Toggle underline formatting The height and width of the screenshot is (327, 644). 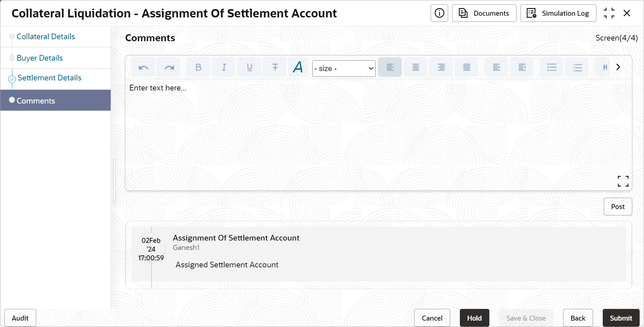tap(250, 67)
